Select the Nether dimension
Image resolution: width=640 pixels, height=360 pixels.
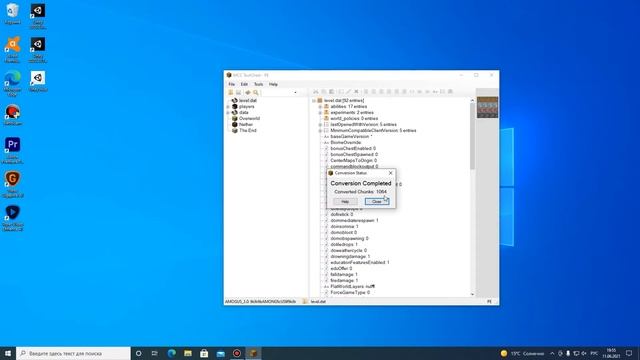point(246,124)
